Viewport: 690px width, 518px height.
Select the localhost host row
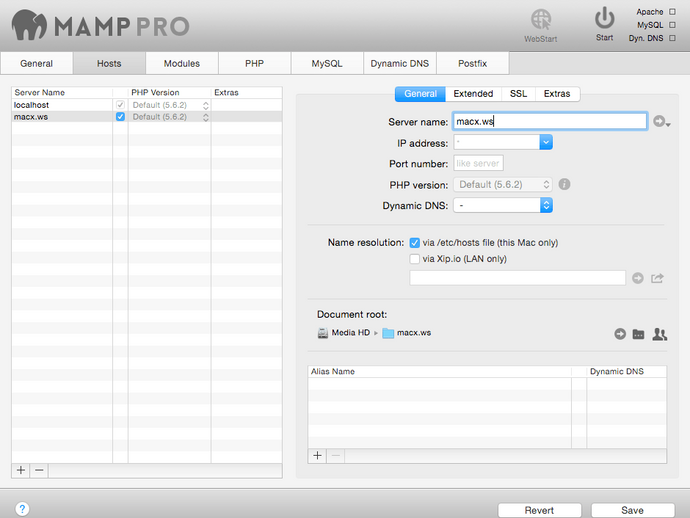pos(147,105)
